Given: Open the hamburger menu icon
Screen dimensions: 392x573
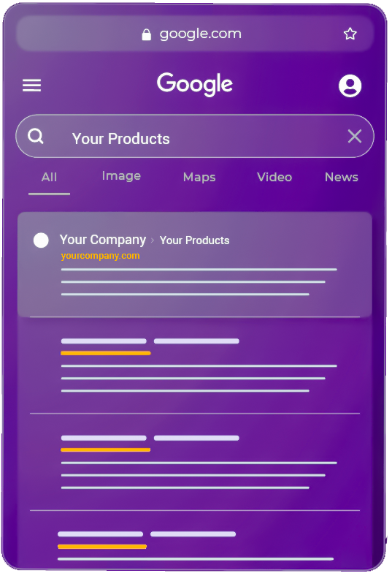Looking at the screenshot, I should [x=32, y=86].
